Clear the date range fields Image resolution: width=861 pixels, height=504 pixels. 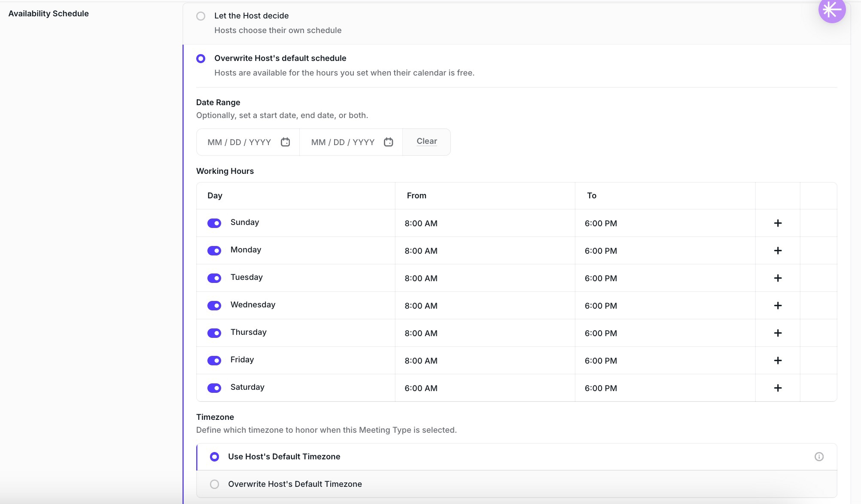(x=427, y=141)
